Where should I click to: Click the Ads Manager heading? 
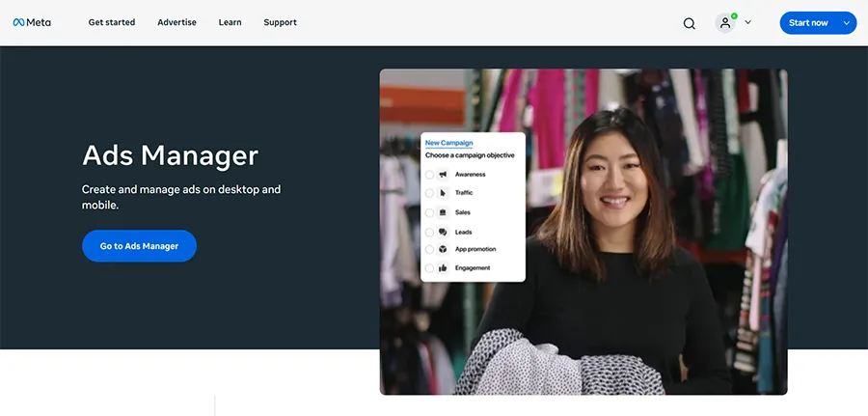[x=170, y=155]
